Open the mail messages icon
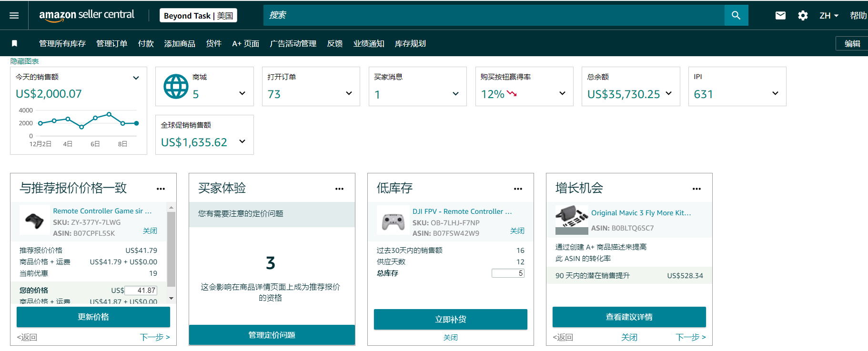Viewport: 868px width, 351px height. tap(780, 16)
